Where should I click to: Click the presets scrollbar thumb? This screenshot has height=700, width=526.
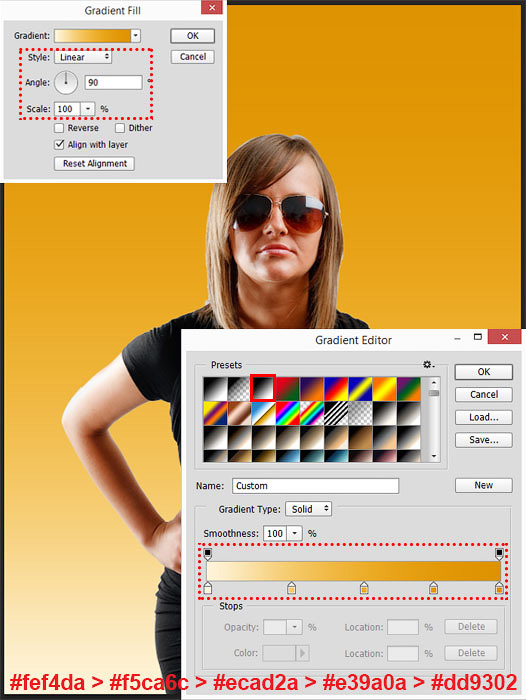(x=434, y=393)
